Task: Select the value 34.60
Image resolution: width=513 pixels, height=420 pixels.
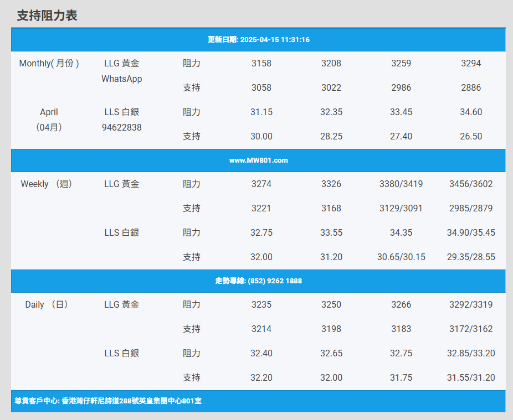Action: [471, 112]
